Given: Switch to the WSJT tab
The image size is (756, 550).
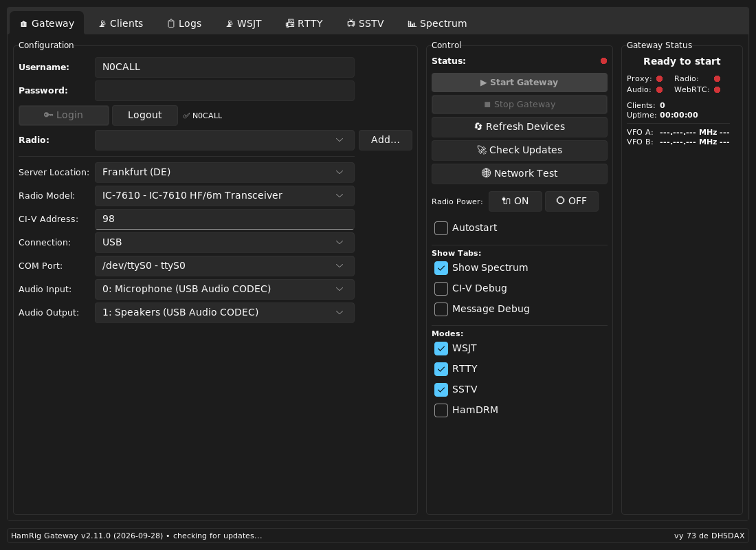Looking at the screenshot, I should coord(244,23).
